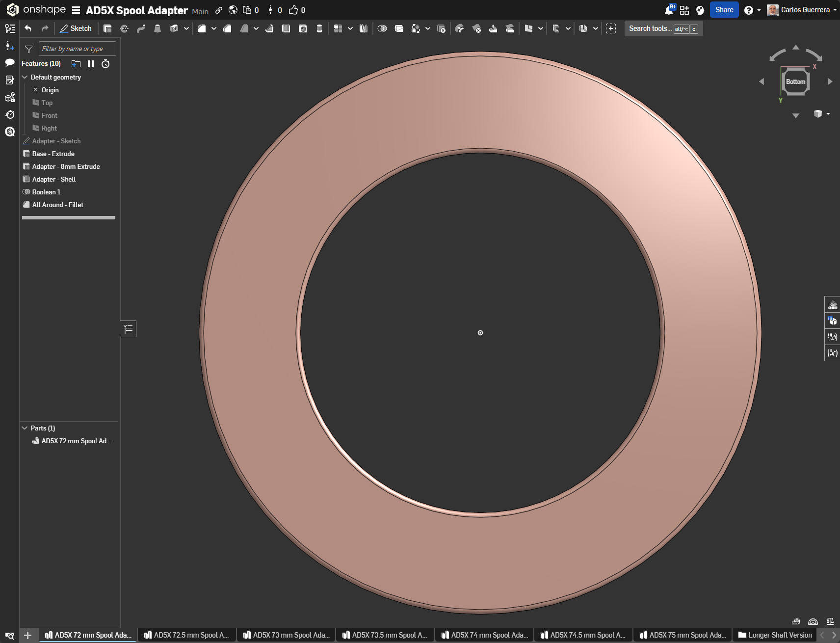840x643 pixels.
Task: Click the Extrude tool icon
Action: point(107,28)
